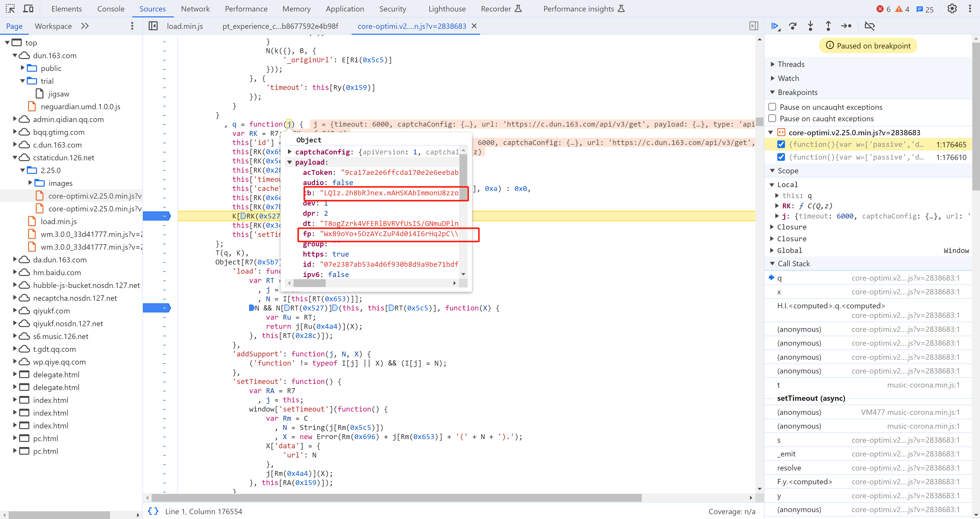
Task: Collapse the cstaticdun.126.net domain
Action: point(15,157)
